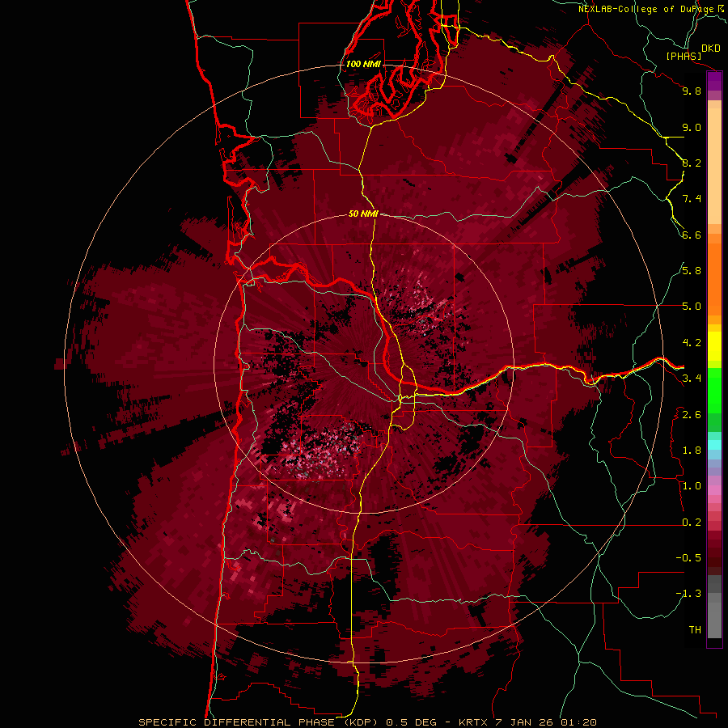Click the "100 NMI" range ring label
728x728 pixels.
(363, 64)
